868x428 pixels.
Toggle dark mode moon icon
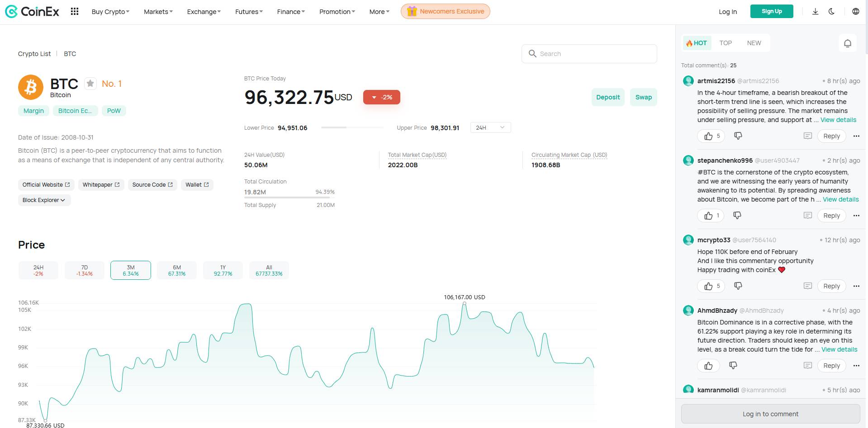(x=831, y=11)
